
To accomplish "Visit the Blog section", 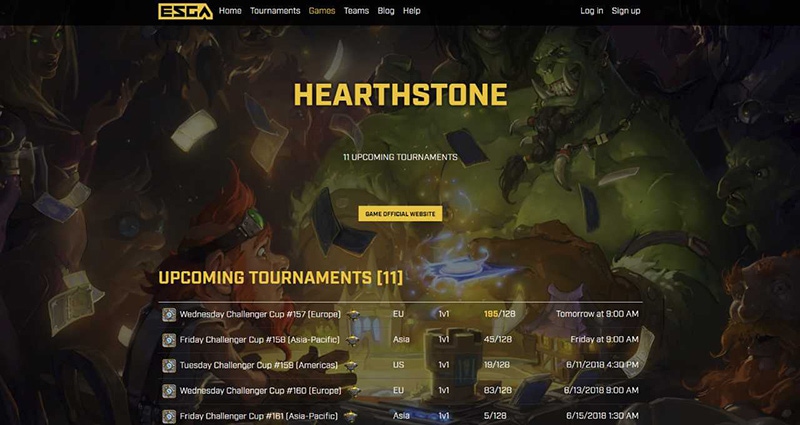I will pyautogui.click(x=386, y=11).
